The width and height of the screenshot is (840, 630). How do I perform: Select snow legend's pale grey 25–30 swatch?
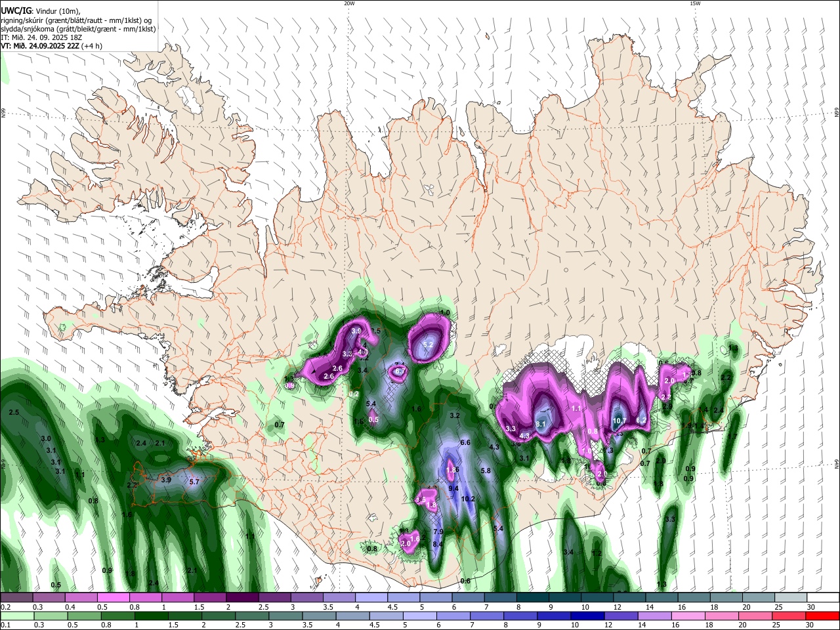point(790,597)
